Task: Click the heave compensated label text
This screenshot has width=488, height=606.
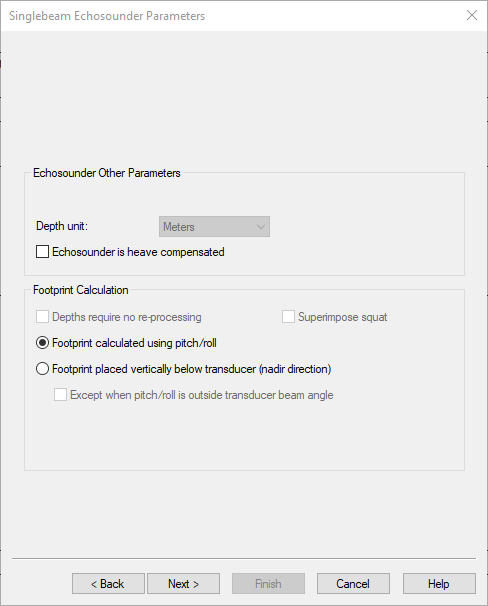Action: tap(138, 252)
